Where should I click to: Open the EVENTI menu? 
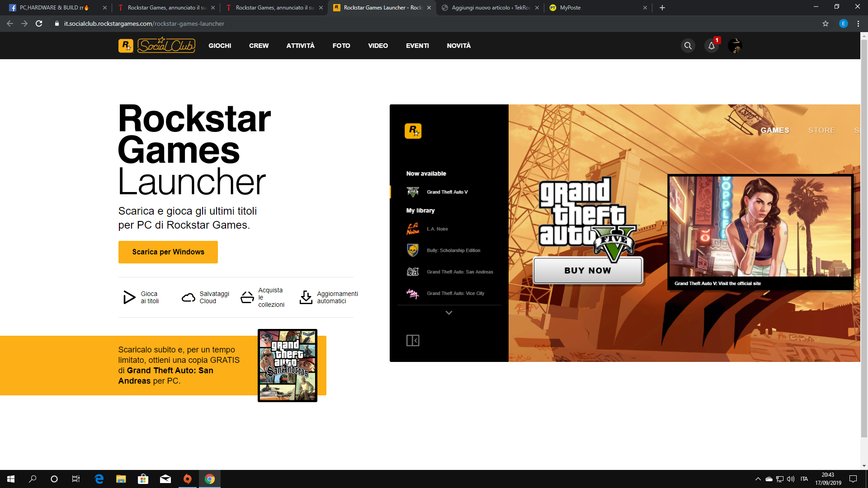(417, 46)
